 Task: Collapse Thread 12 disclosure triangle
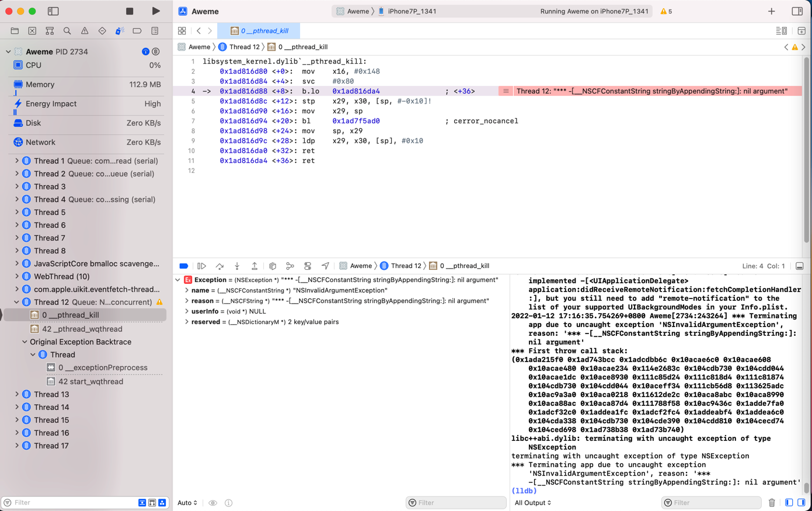17,302
